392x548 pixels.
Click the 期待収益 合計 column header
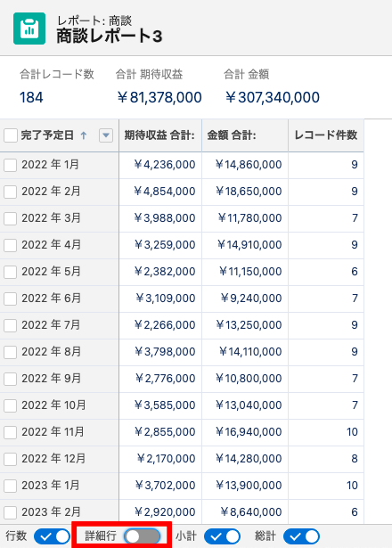point(160,135)
